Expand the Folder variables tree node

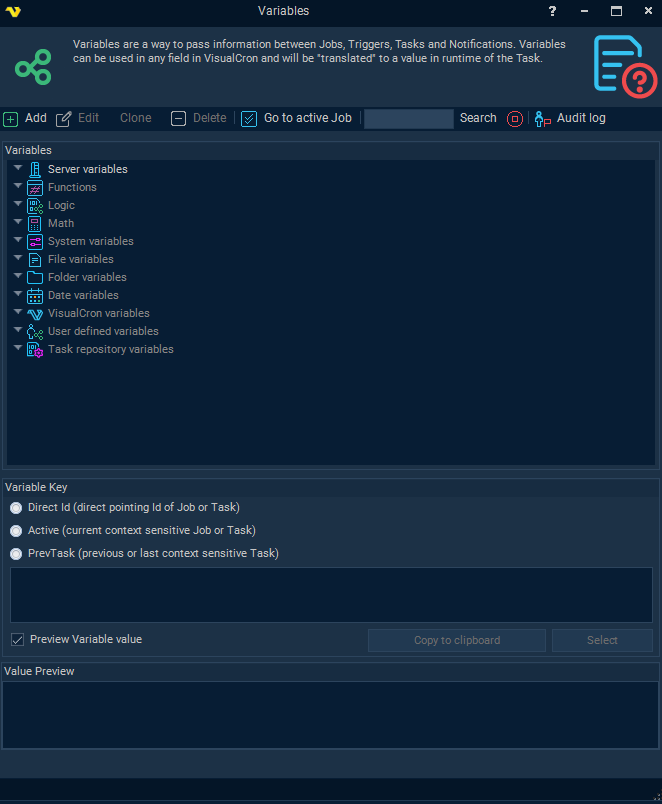(18, 275)
